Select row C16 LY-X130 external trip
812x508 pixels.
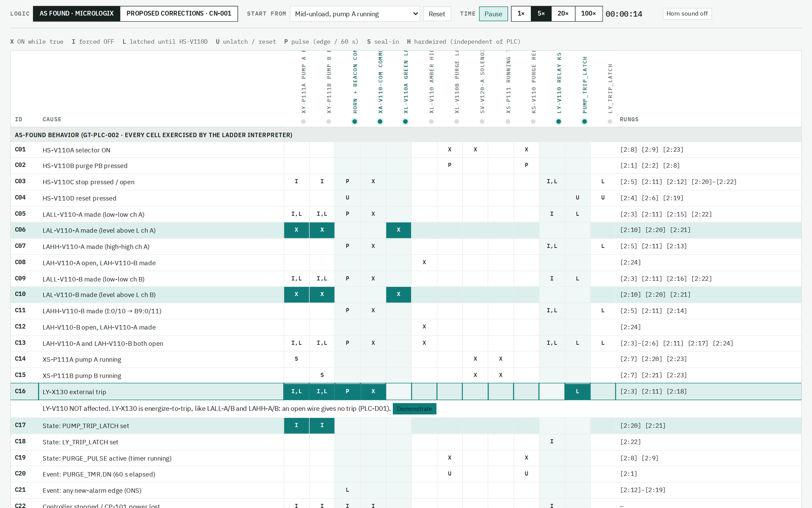406,391
